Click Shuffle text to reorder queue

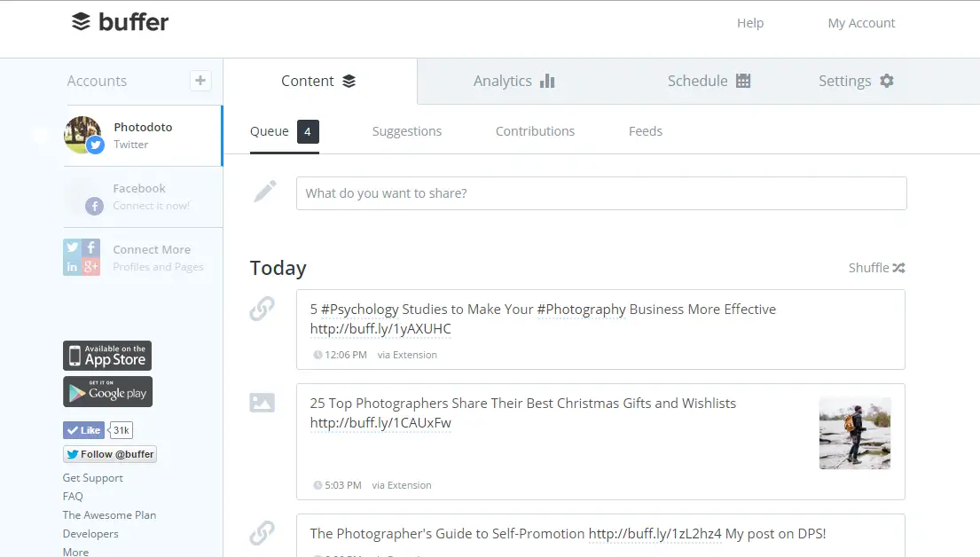point(868,268)
